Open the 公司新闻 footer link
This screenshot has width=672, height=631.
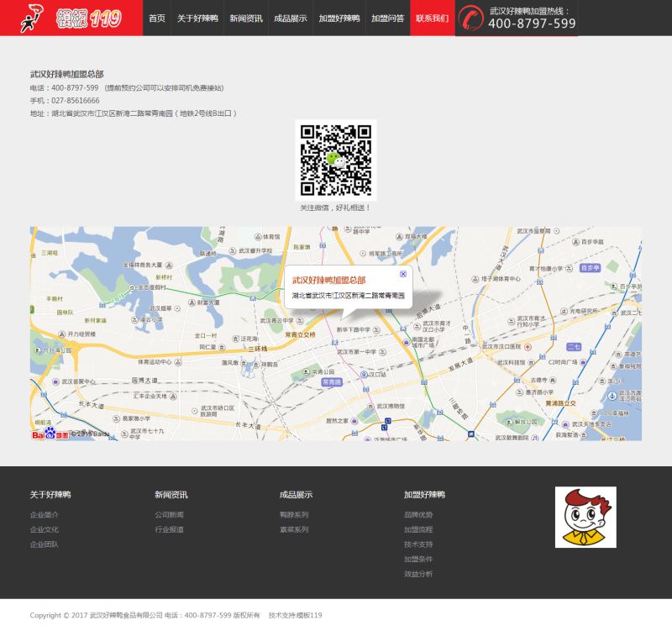point(170,514)
